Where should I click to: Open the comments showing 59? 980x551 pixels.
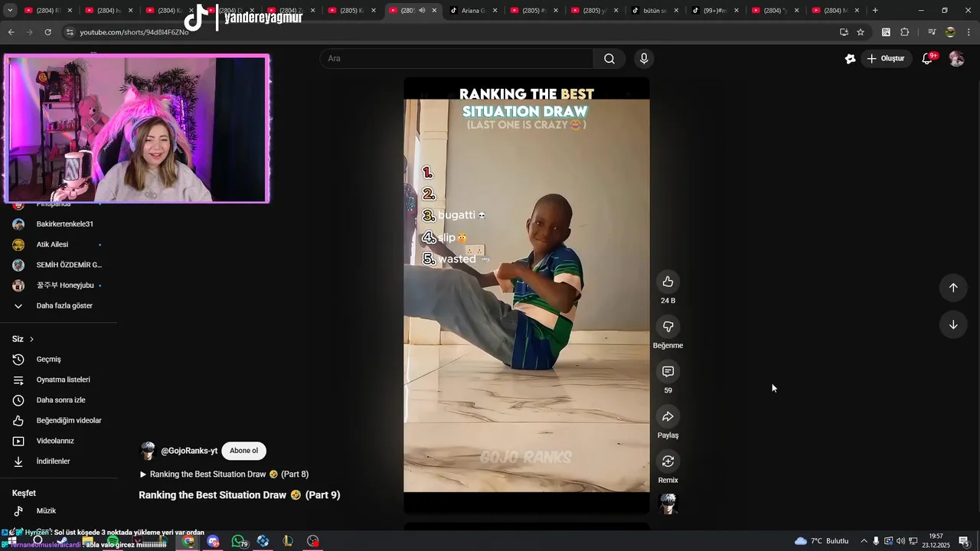click(668, 372)
